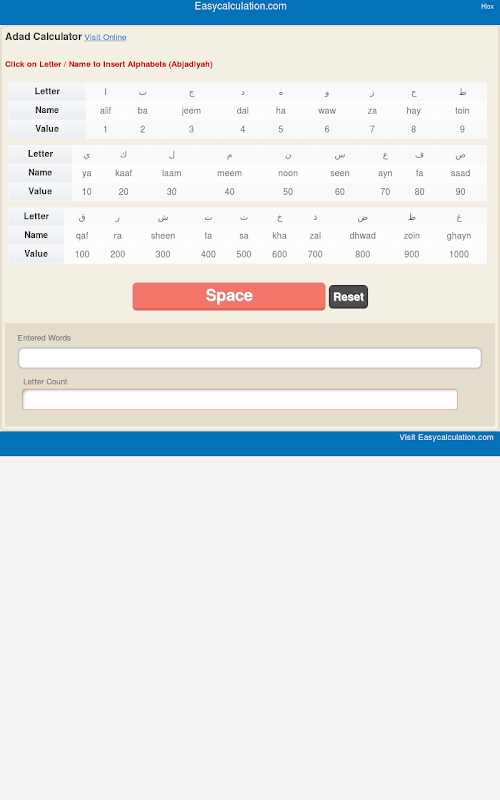Click the value 5 cell
This screenshot has width=500, height=800.
(281, 129)
